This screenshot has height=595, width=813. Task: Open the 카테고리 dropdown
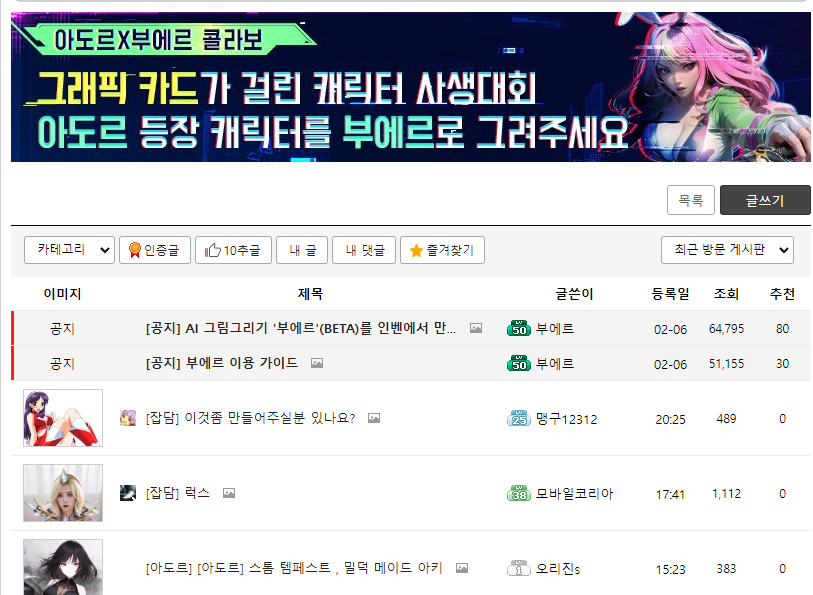[x=69, y=250]
